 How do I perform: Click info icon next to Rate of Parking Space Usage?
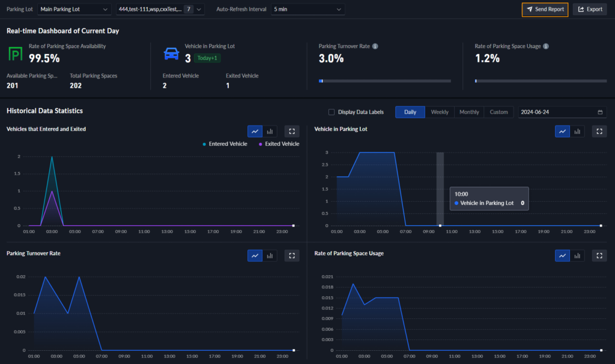tap(546, 46)
